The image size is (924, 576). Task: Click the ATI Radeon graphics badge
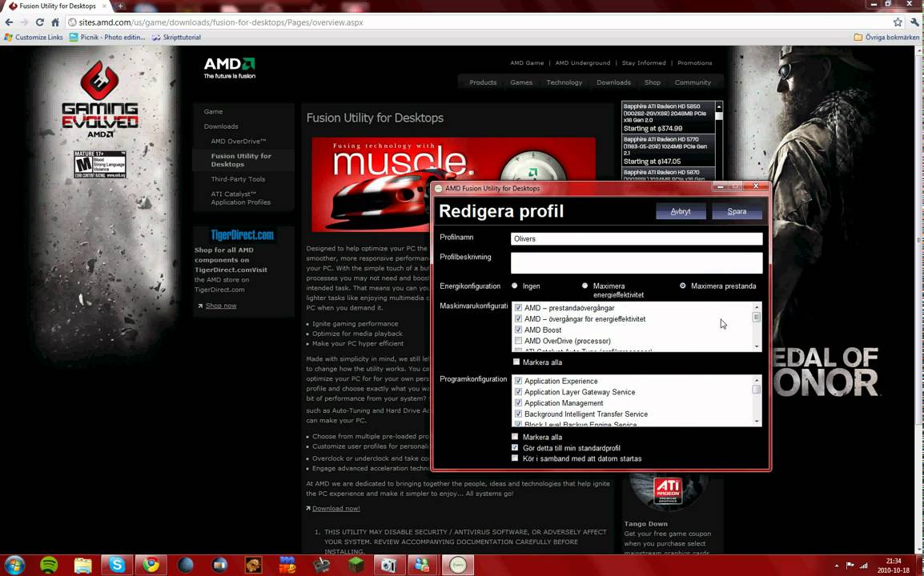(x=668, y=490)
